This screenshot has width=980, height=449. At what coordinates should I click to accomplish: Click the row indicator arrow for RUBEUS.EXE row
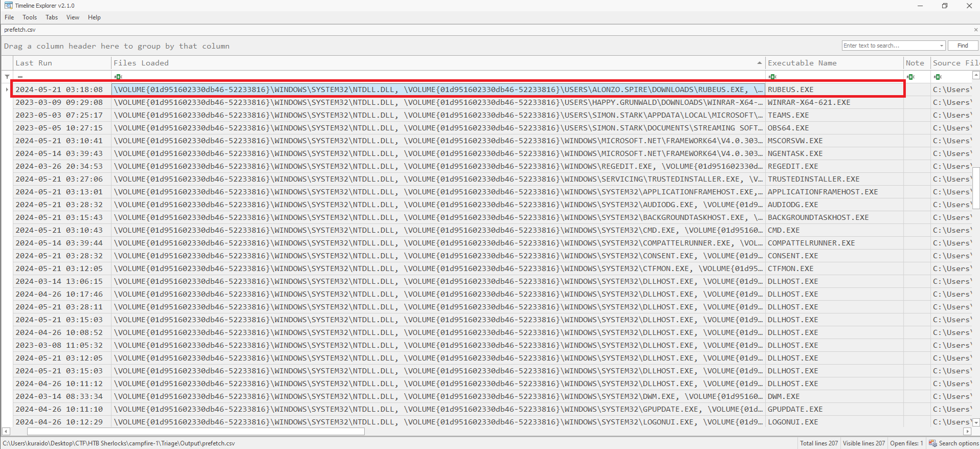click(7, 89)
